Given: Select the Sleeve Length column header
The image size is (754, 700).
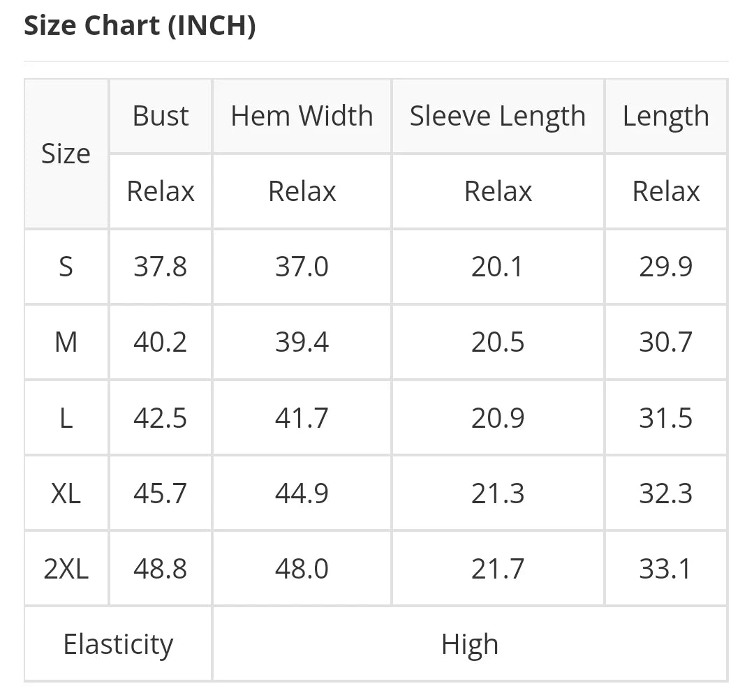Looking at the screenshot, I should click(x=498, y=116).
